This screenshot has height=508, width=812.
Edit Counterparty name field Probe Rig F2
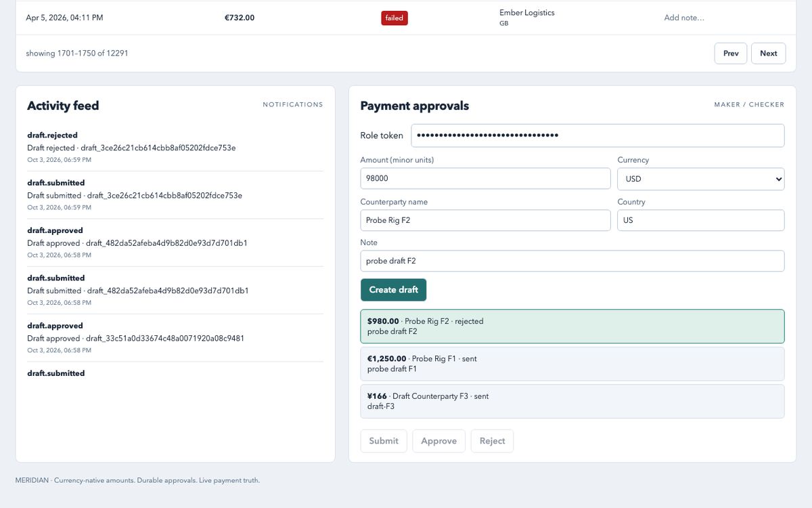486,220
